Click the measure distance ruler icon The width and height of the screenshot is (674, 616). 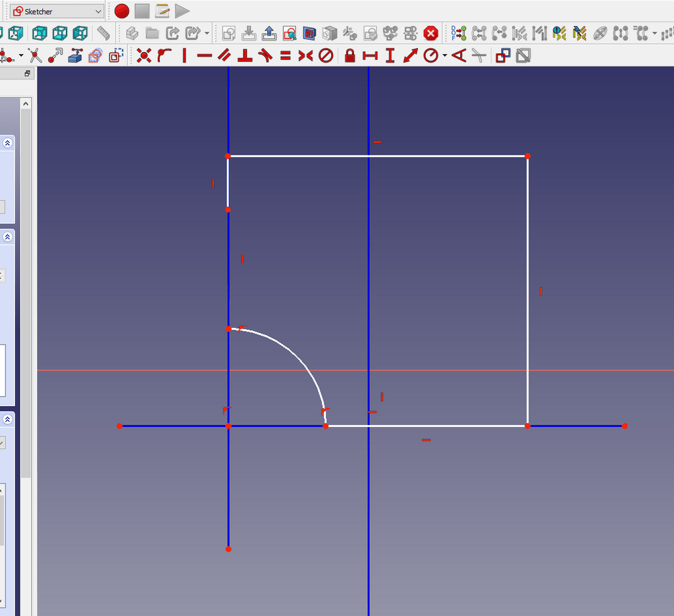point(103,33)
